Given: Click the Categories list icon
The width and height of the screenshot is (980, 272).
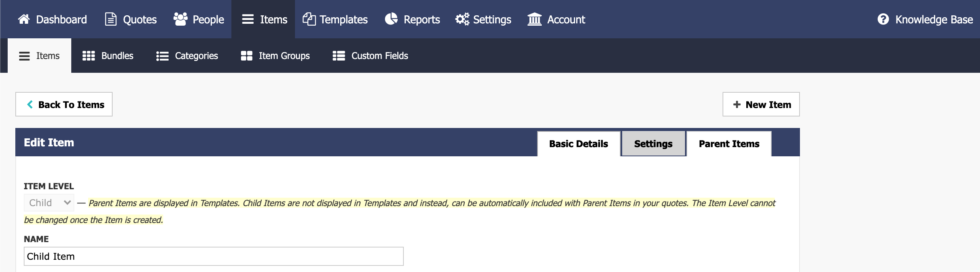Looking at the screenshot, I should click(162, 56).
